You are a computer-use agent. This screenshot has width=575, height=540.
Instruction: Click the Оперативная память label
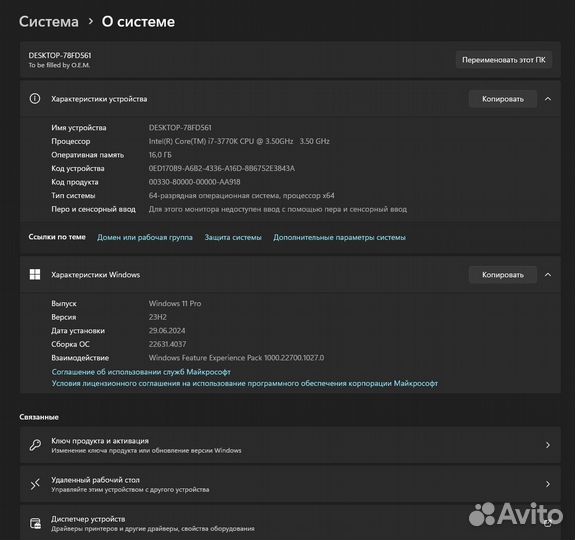pyautogui.click(x=88, y=155)
